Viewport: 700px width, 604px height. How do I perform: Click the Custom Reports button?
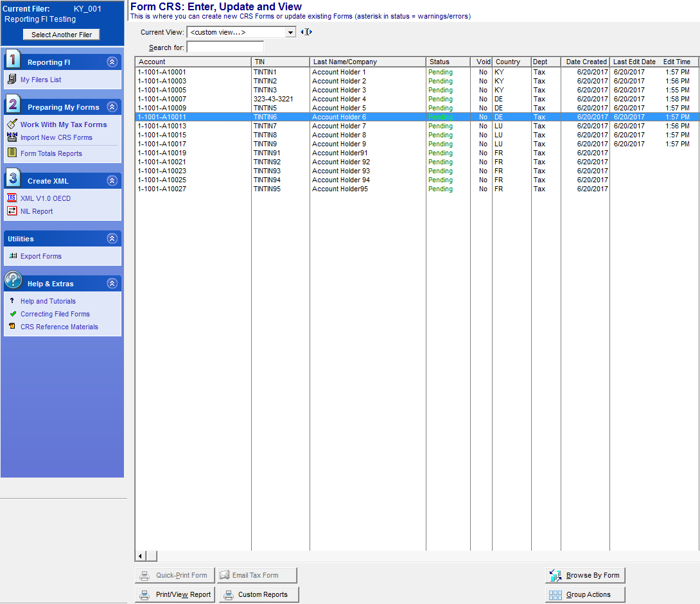coord(258,594)
